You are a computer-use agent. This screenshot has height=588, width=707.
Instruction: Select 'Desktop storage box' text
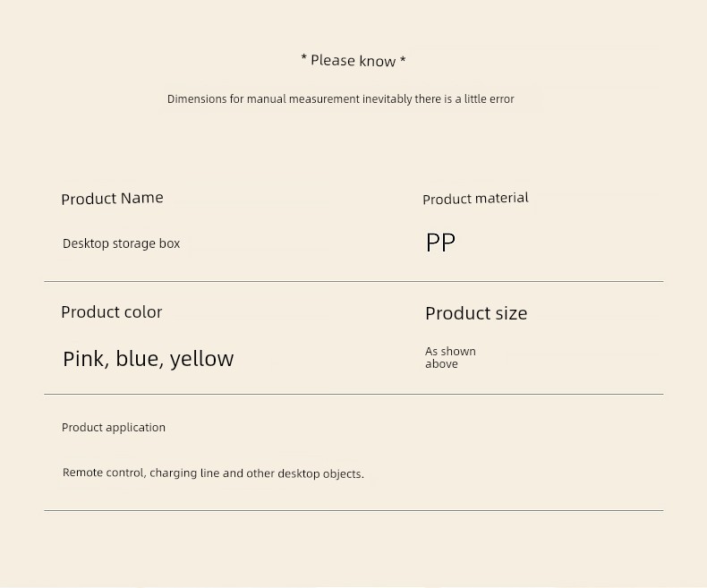pyautogui.click(x=122, y=243)
